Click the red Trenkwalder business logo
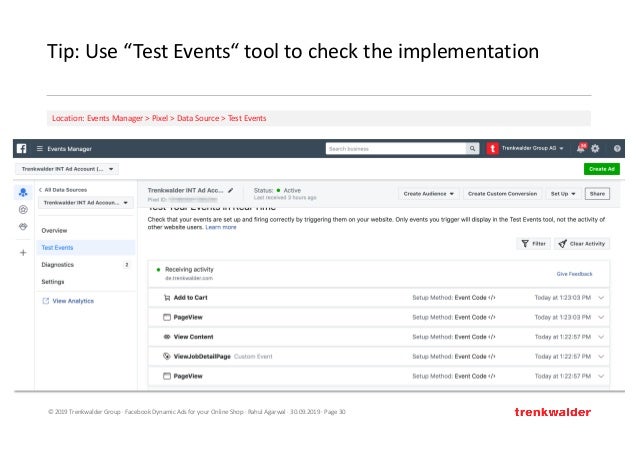 coord(492,149)
